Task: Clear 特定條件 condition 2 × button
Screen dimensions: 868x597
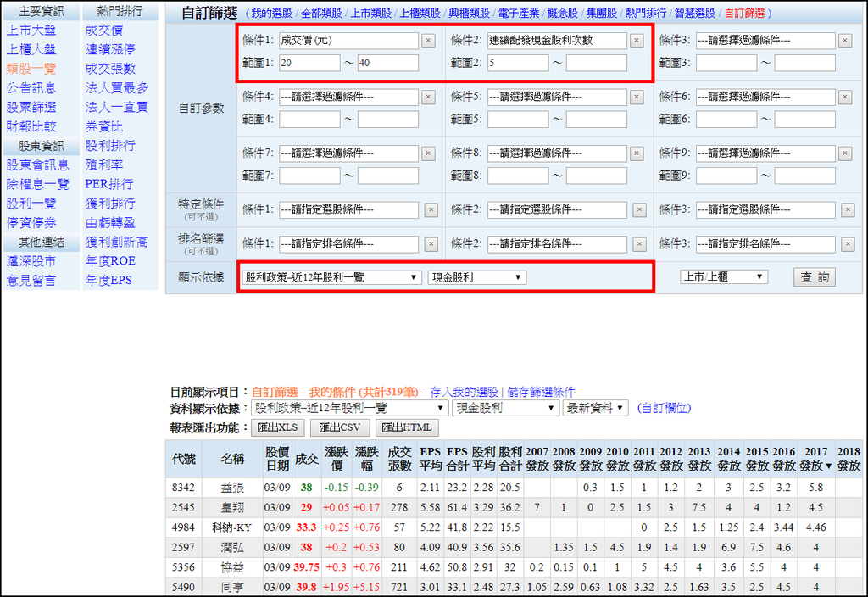Action: [x=639, y=210]
